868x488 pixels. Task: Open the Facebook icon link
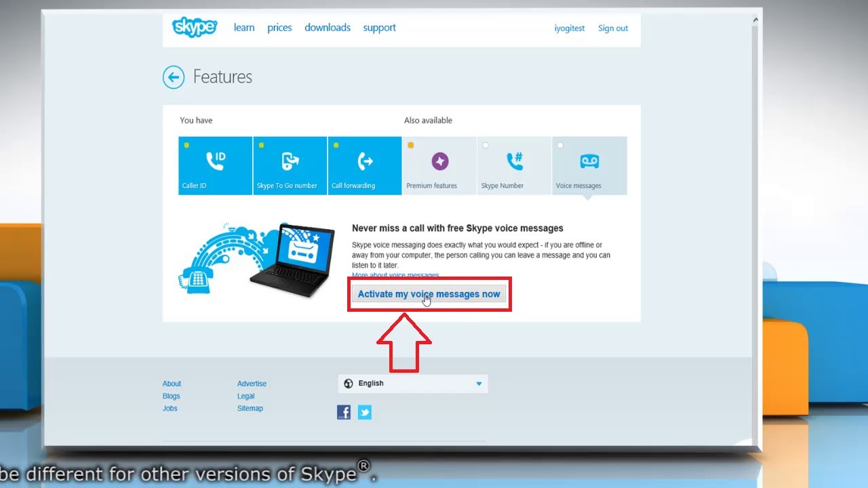tap(344, 412)
